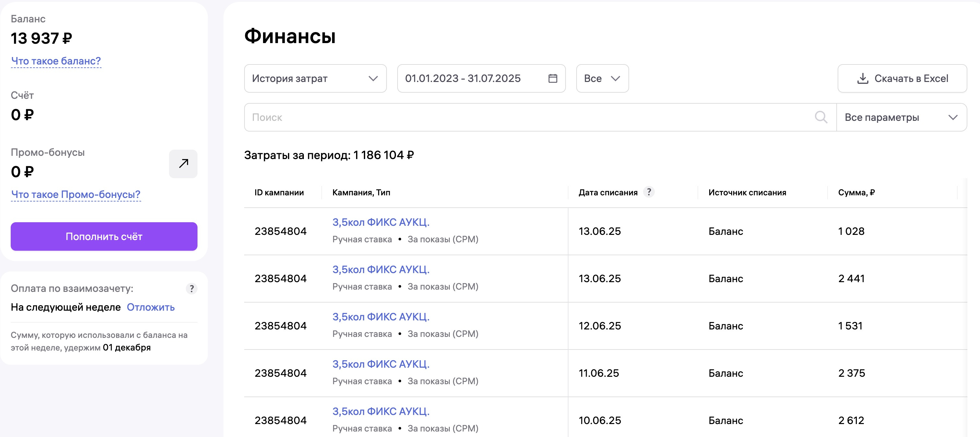This screenshot has width=980, height=437.
Task: Click the search magnifier icon
Action: coord(820,117)
